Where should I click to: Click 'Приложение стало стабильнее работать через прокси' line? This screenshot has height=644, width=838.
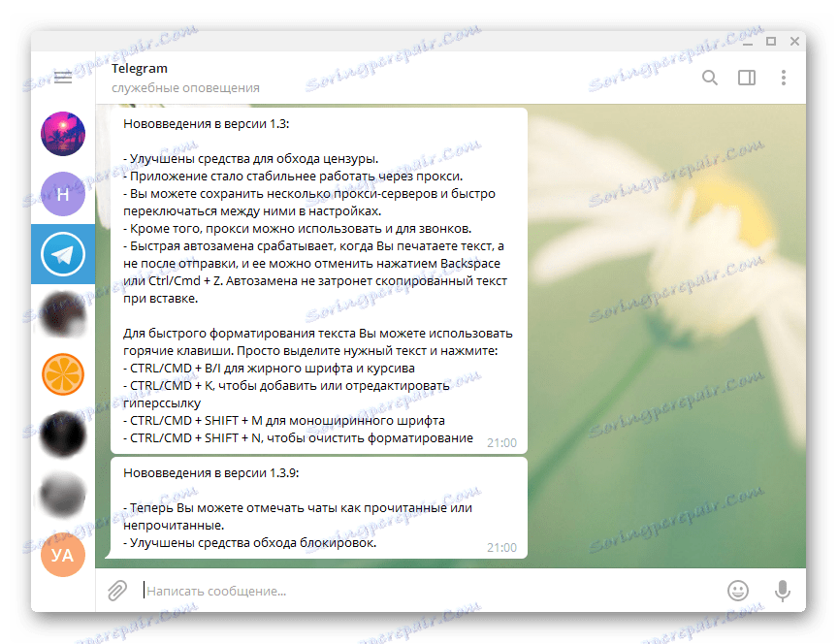[293, 177]
